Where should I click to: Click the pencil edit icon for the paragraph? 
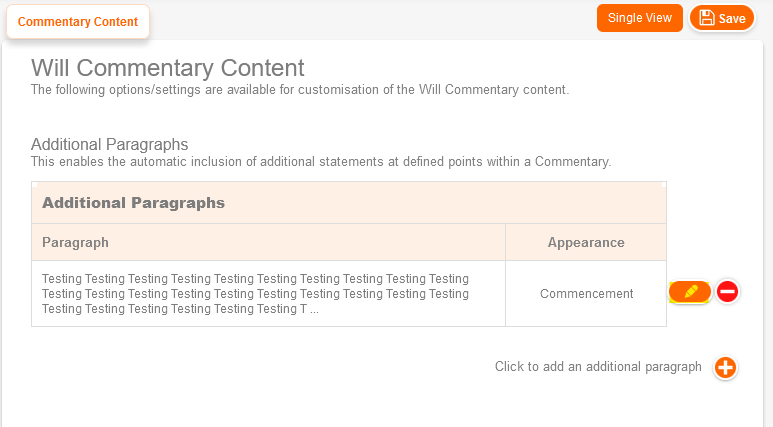(x=690, y=292)
